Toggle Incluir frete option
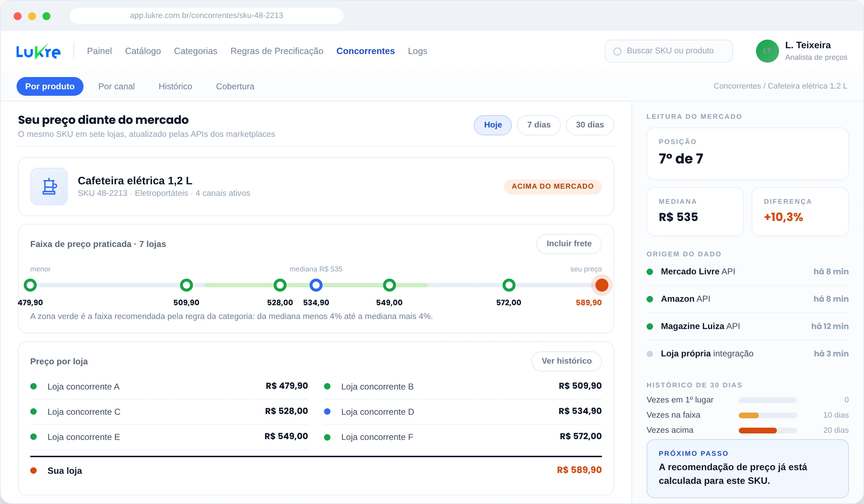Image resolution: width=864 pixels, height=504 pixels. pos(569,244)
